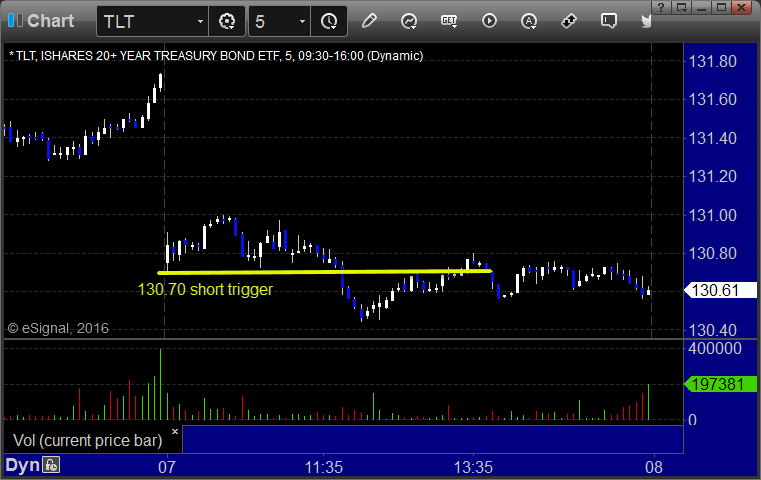Minimize the chart window
The image size is (761, 480).
[x=702, y=7]
